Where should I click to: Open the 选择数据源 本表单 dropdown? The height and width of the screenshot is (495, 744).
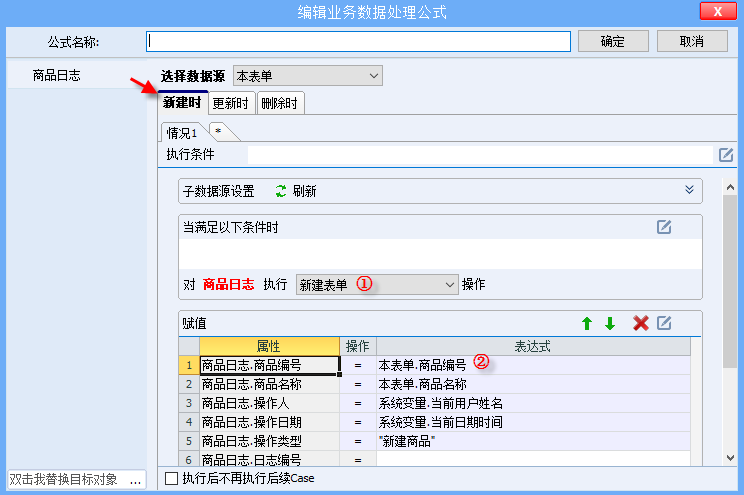coord(307,76)
